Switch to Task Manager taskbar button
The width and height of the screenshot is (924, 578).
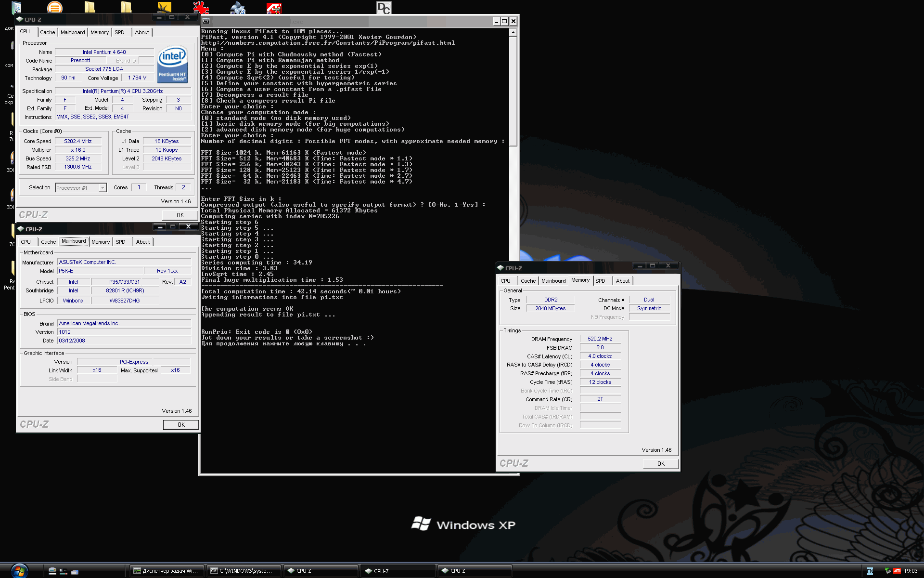point(167,571)
